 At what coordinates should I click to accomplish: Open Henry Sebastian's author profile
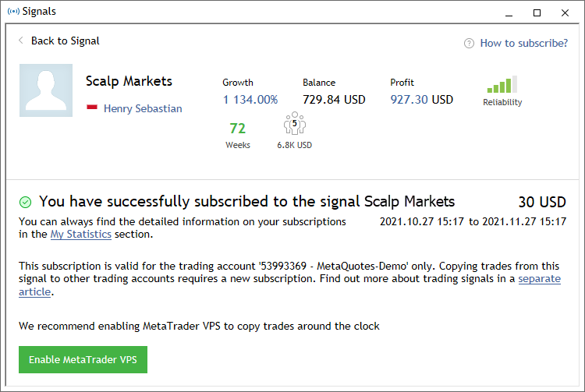click(x=143, y=108)
